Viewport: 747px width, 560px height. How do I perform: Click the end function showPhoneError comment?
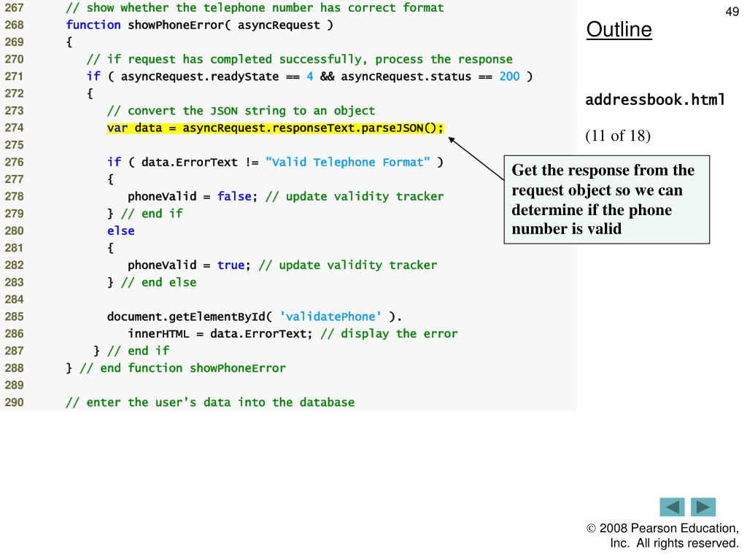(183, 368)
